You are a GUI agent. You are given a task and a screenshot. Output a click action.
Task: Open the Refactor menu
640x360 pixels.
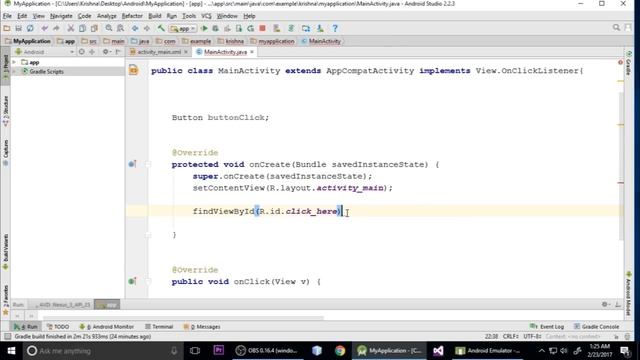pyautogui.click(x=132, y=16)
